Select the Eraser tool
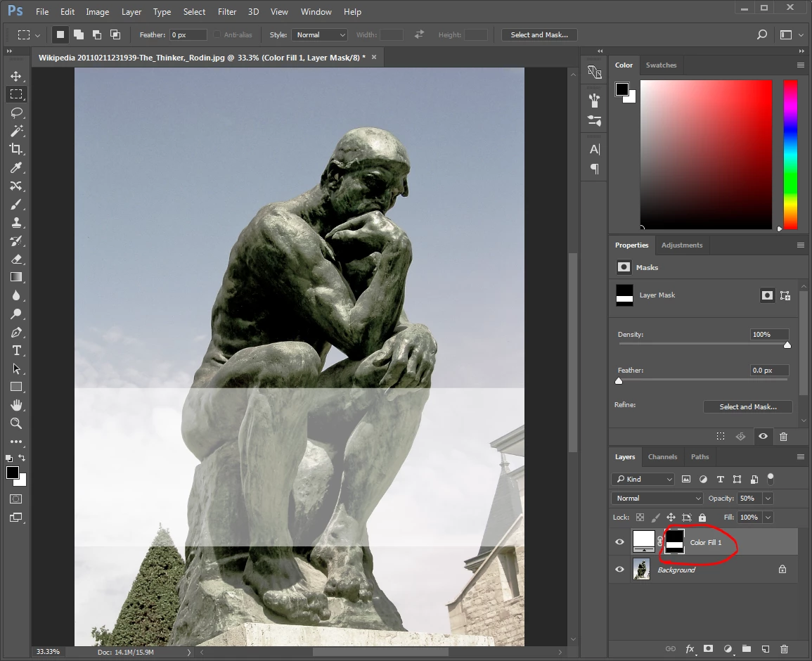Image resolution: width=812 pixels, height=661 pixels. pos(16,259)
